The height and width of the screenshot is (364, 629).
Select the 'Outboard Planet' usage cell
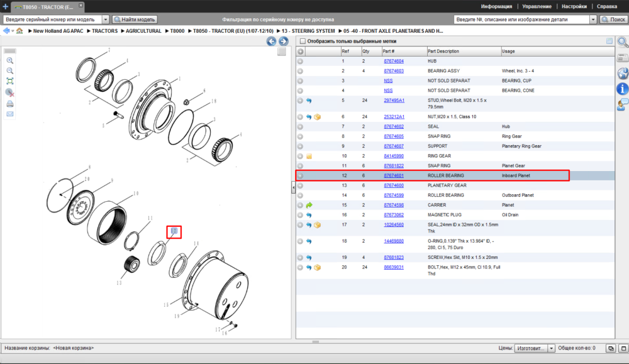tap(518, 196)
